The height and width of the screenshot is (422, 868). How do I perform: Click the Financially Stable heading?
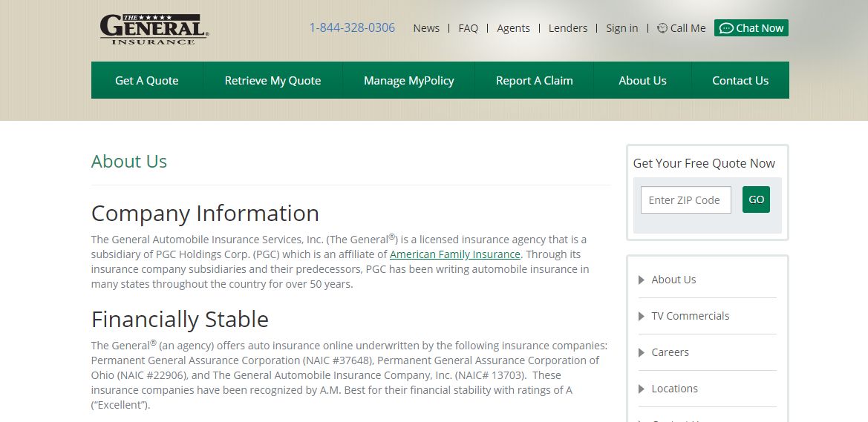click(x=180, y=320)
